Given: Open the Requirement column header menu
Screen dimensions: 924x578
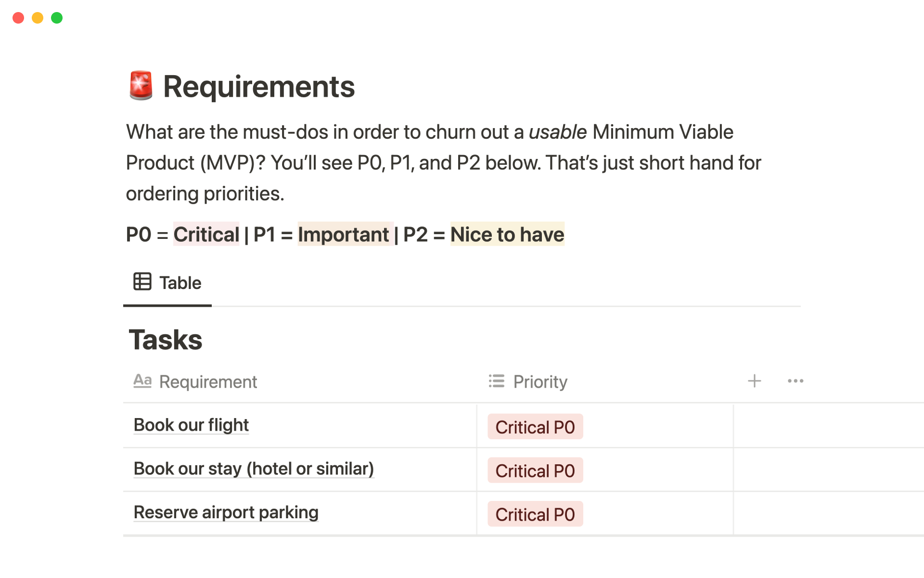Looking at the screenshot, I should pyautogui.click(x=208, y=382).
